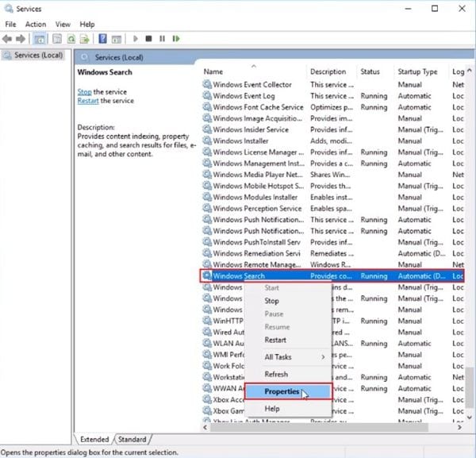Click the vertical scrollbar down arrow
The image size is (476, 458).
470,418
